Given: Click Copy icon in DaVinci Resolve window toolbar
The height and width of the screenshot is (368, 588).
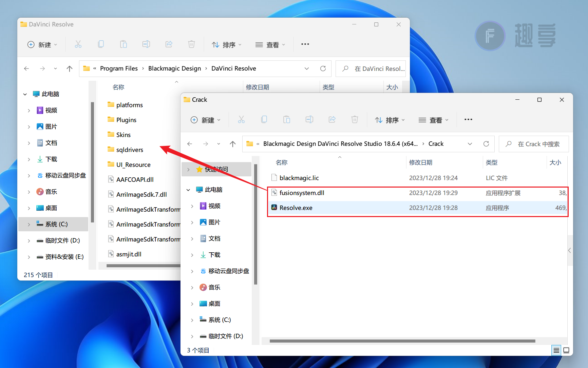Looking at the screenshot, I should click(x=101, y=44).
